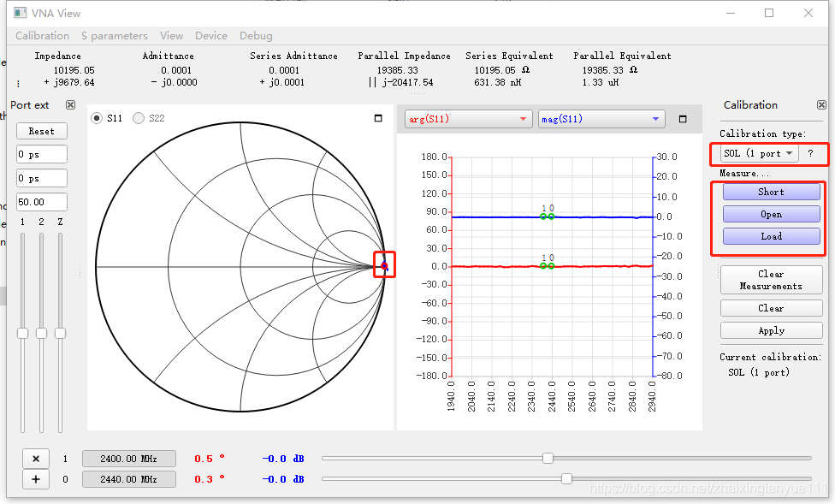Select the S11 radio button

point(97,118)
